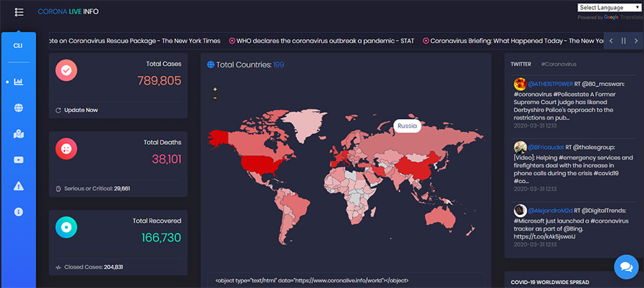Click Update Now link
Screen dimensions: 644x288
81,110
